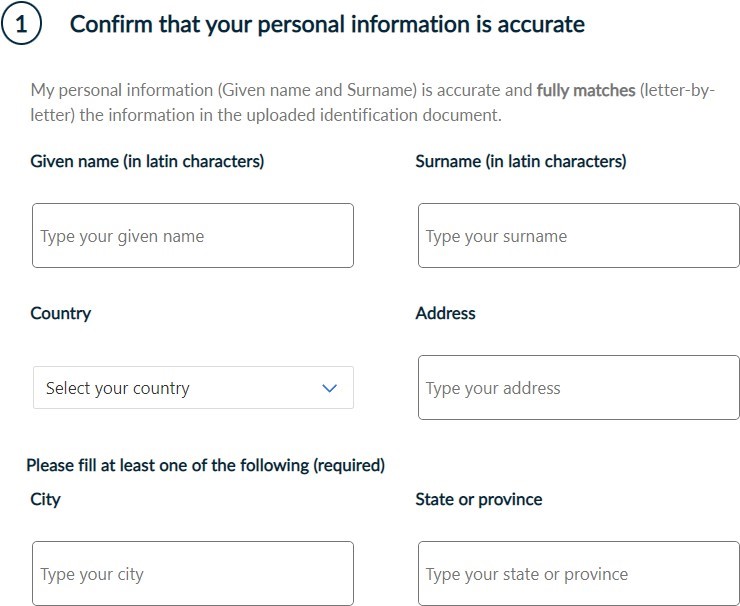The width and height of the screenshot is (740, 606).
Task: Click the Country label
Action: [x=60, y=313]
